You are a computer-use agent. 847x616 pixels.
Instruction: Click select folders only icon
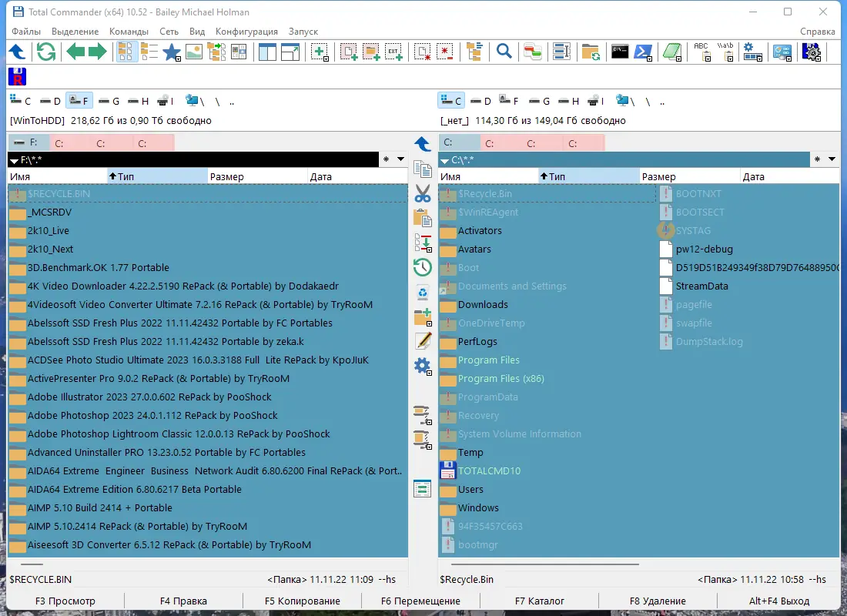(x=371, y=52)
